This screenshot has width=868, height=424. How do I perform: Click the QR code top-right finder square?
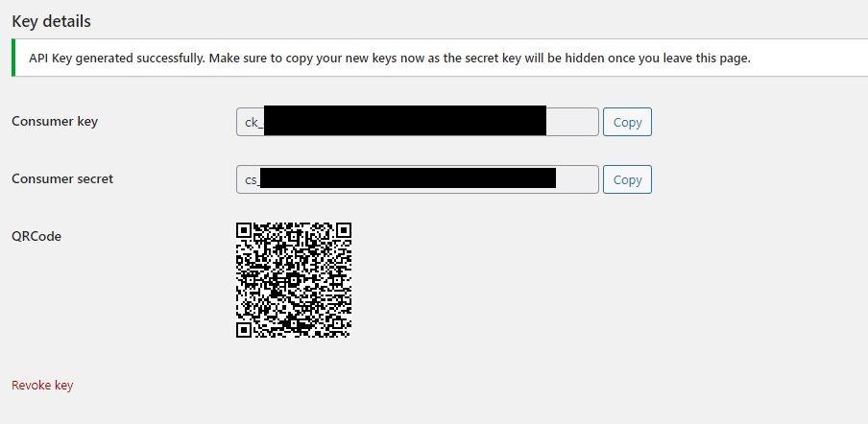pyautogui.click(x=343, y=230)
